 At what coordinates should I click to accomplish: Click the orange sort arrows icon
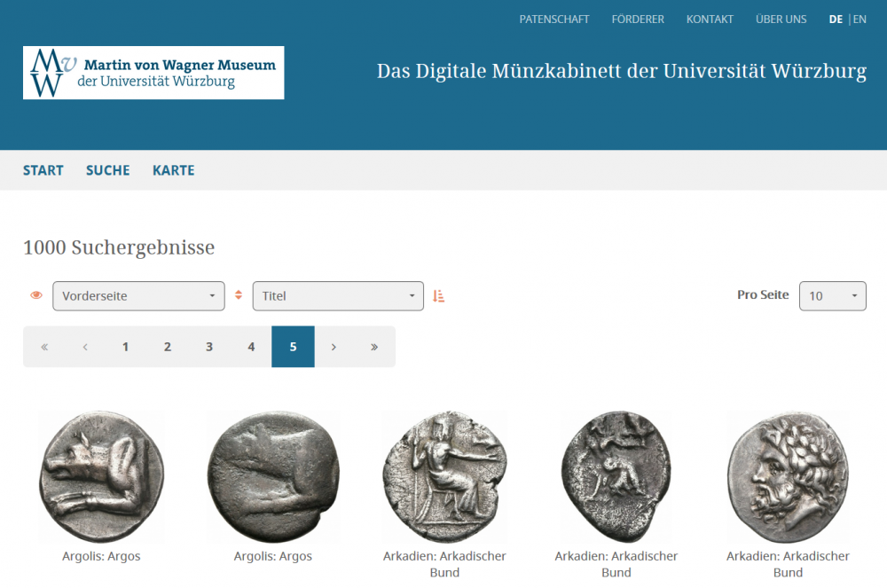[238, 296]
